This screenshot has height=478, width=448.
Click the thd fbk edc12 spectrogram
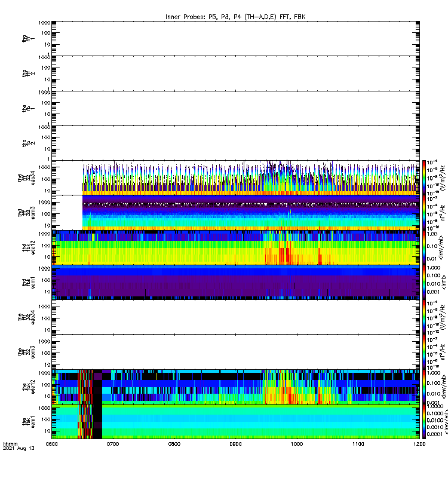tap(235, 247)
